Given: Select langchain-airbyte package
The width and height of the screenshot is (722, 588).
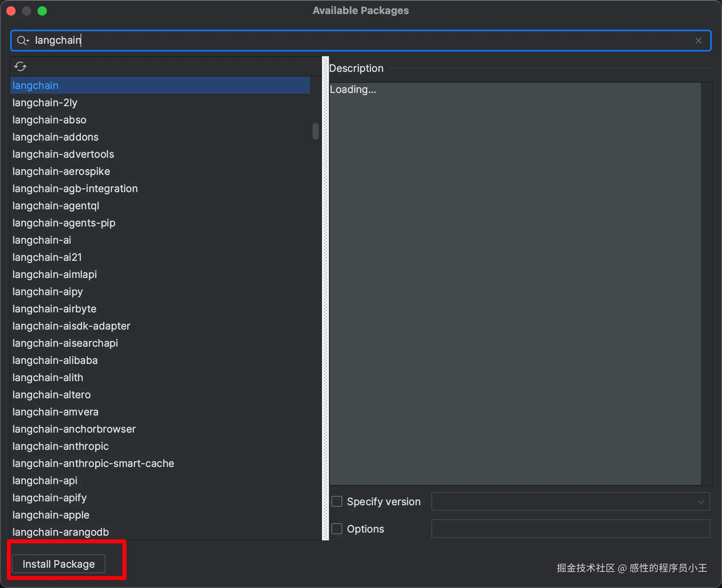Looking at the screenshot, I should [160, 308].
